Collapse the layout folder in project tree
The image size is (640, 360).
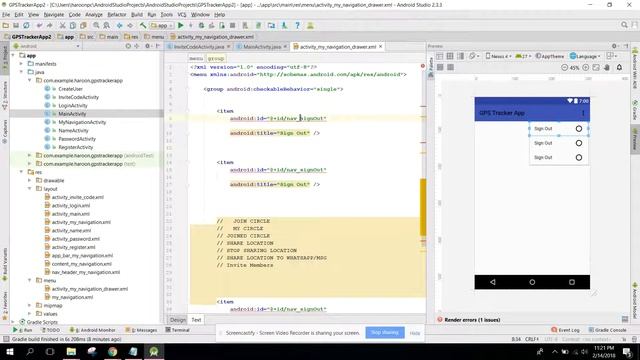[30, 189]
